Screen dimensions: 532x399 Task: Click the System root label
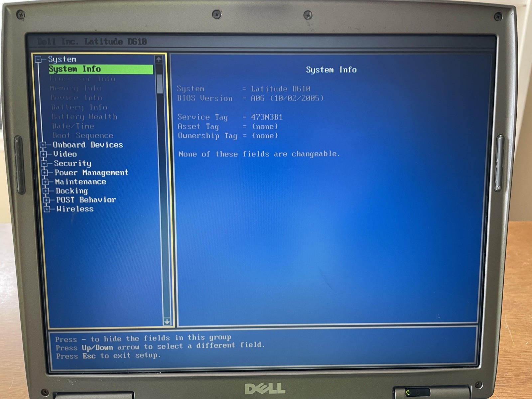click(x=62, y=59)
